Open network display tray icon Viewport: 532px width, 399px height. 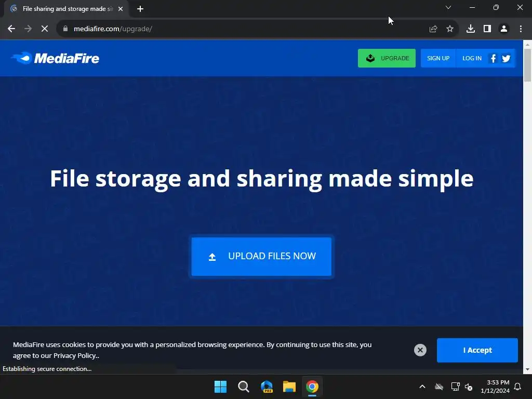click(x=455, y=387)
